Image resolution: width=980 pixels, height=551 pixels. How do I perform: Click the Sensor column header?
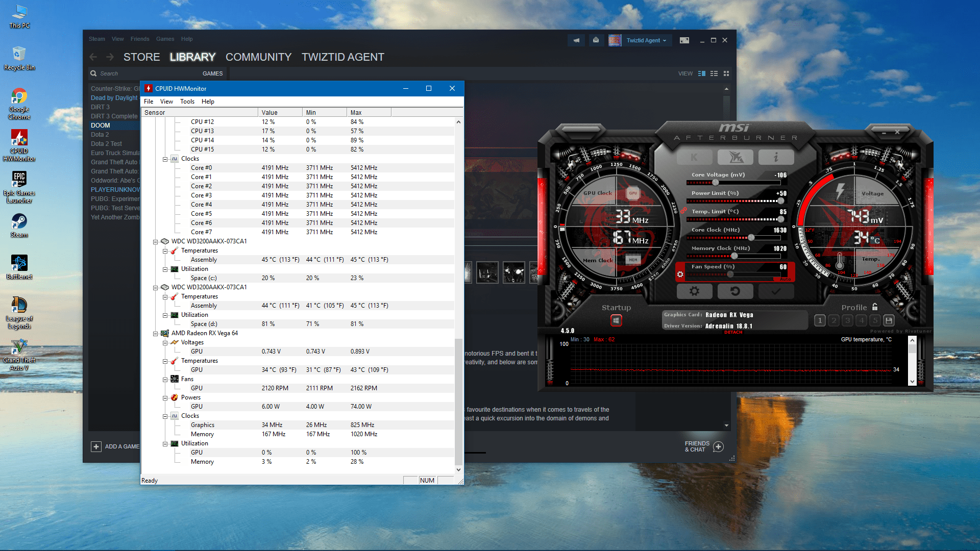point(200,112)
